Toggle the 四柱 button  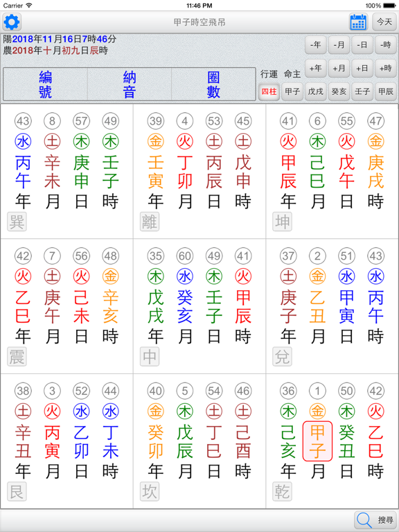pos(269,91)
